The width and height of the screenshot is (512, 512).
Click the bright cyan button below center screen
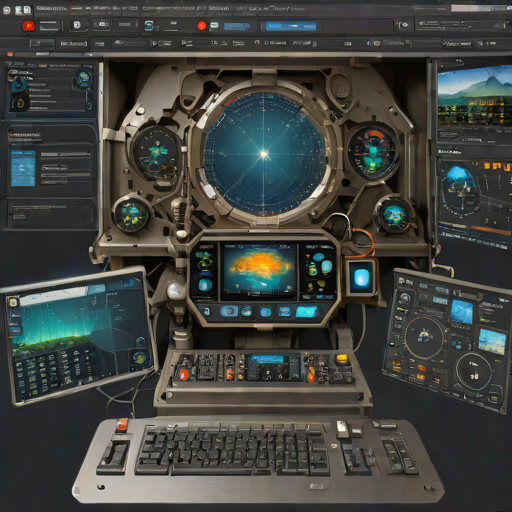(306, 312)
